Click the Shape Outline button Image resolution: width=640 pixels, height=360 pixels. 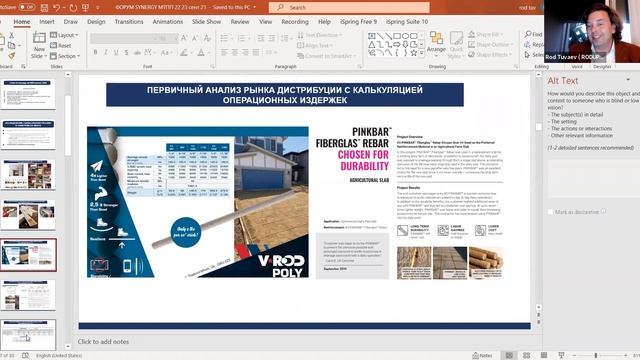coord(489,44)
